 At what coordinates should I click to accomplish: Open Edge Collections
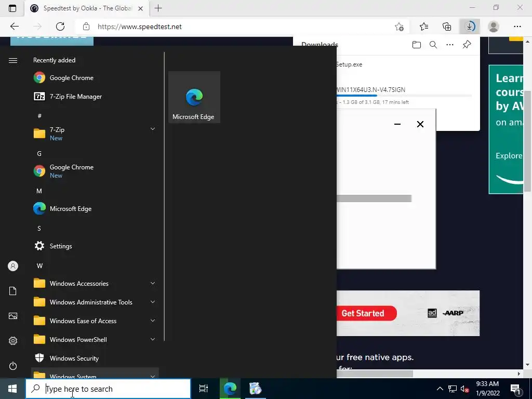click(x=447, y=26)
